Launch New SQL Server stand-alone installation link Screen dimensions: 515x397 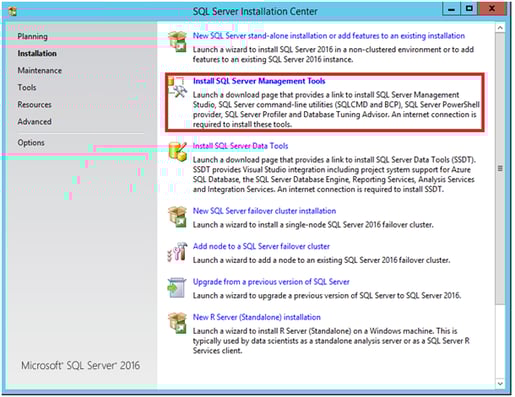coord(329,36)
